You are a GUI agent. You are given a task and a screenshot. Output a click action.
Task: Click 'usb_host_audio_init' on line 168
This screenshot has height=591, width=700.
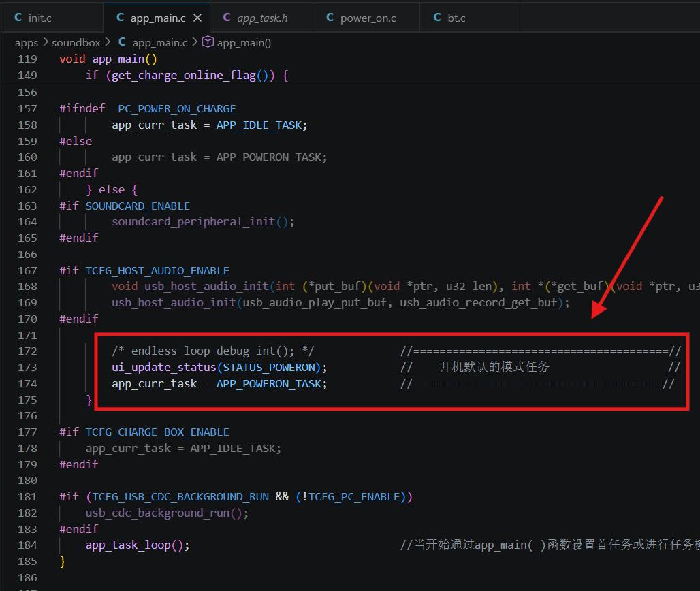click(206, 286)
